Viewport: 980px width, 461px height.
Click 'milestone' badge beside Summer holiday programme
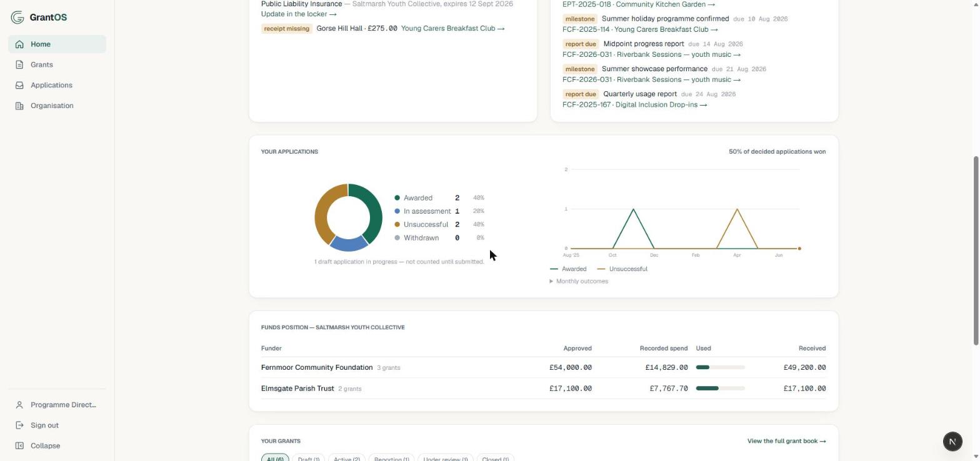click(x=579, y=19)
